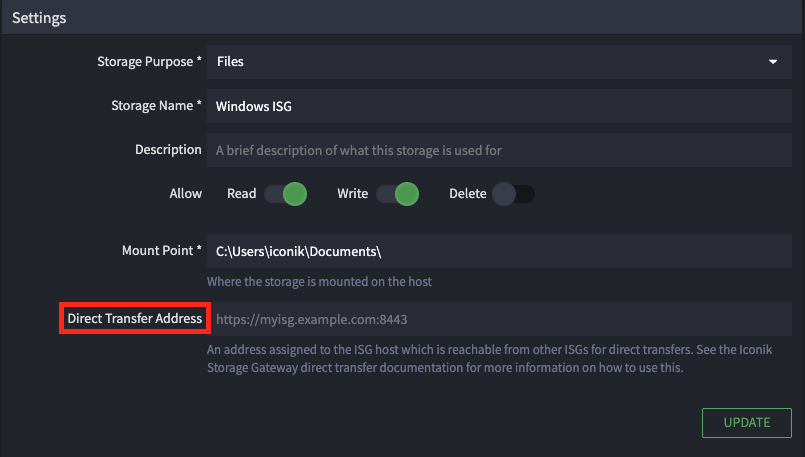The image size is (805, 457).
Task: Disable the Write permission switch
Action: tap(397, 194)
